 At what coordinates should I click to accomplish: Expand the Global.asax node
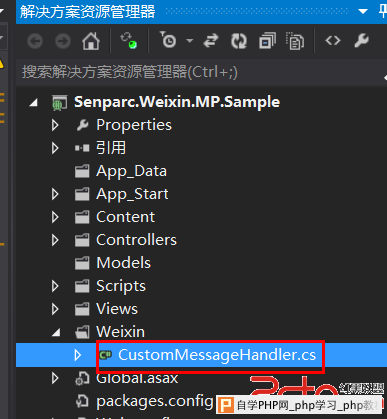55,378
